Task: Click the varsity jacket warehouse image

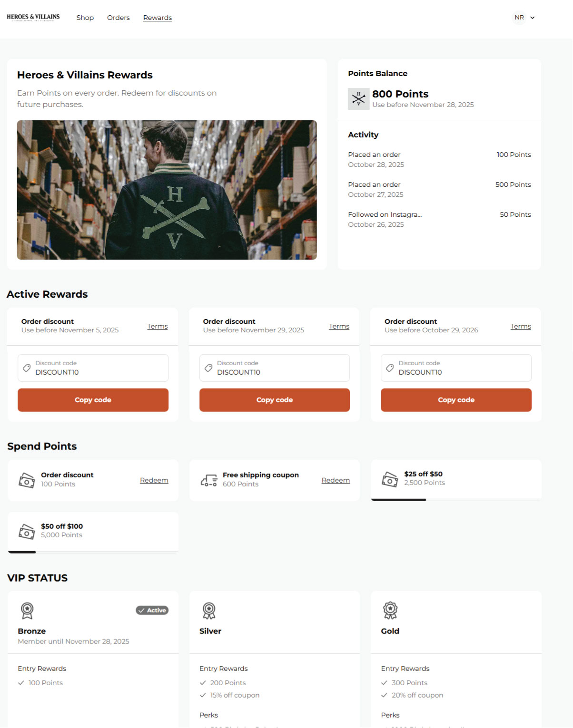Action: 167,190
